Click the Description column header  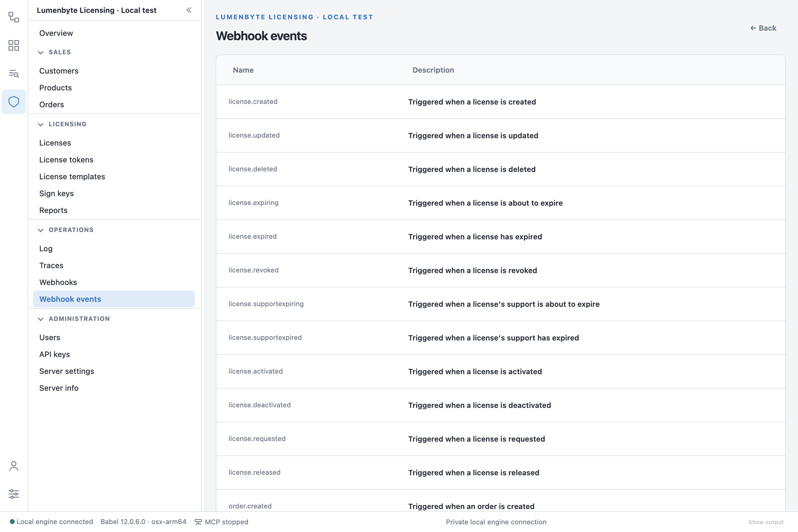point(433,70)
